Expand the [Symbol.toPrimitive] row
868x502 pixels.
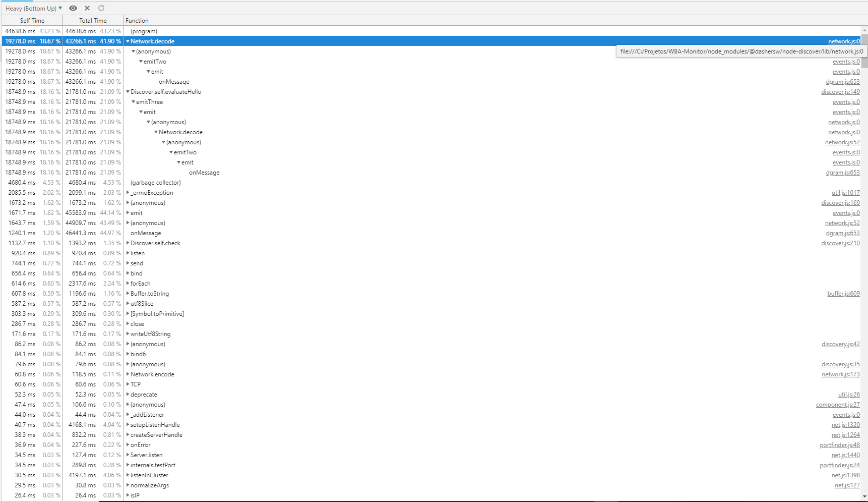pos(128,314)
